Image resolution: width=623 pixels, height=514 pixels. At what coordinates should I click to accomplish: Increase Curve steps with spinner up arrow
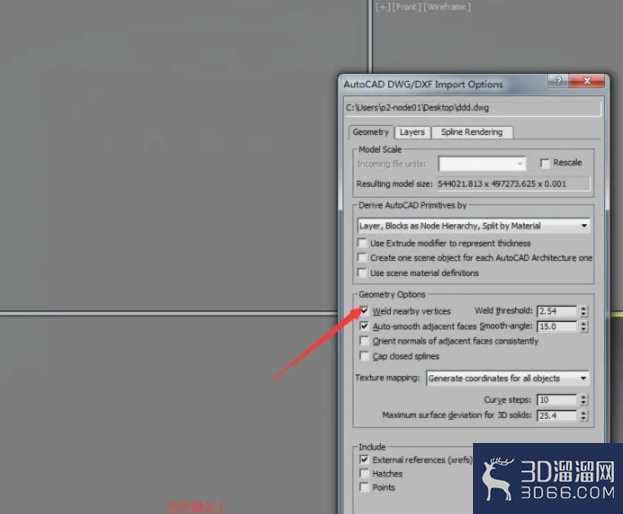pyautogui.click(x=583, y=397)
